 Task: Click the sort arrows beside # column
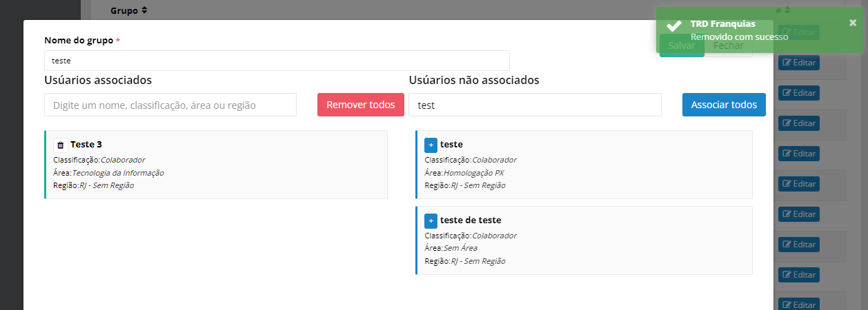pos(787,10)
